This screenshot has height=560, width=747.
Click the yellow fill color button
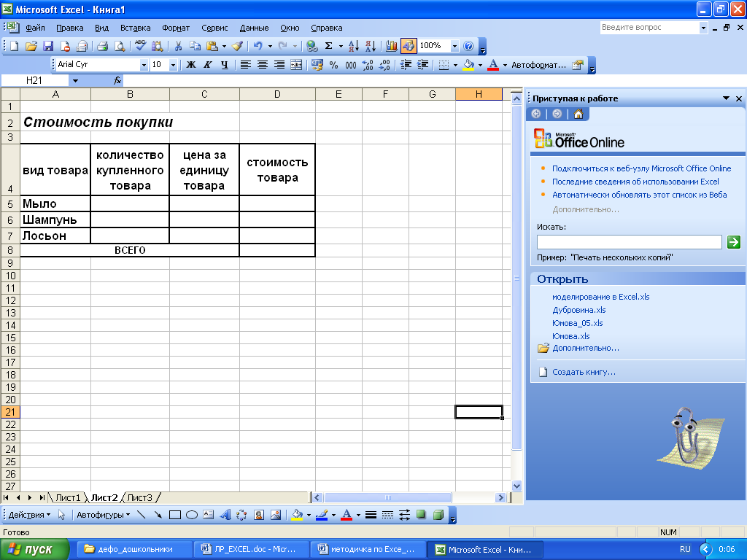click(x=468, y=65)
